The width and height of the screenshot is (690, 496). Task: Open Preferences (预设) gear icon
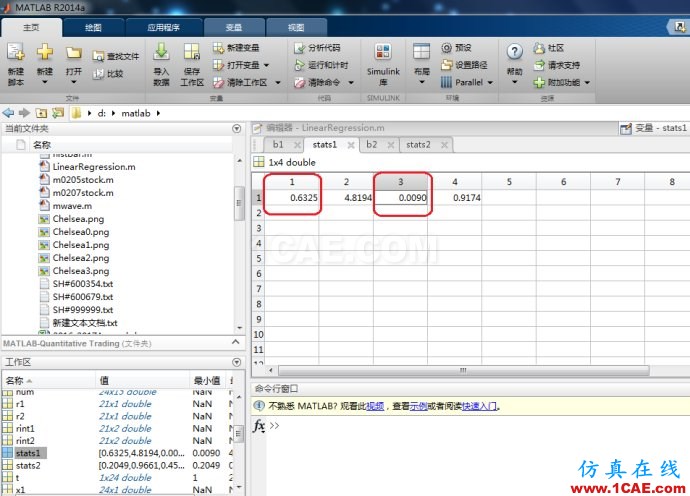click(x=446, y=48)
